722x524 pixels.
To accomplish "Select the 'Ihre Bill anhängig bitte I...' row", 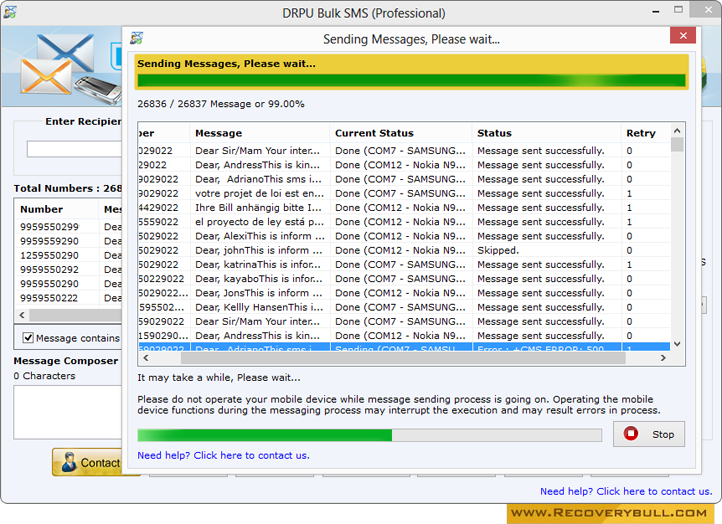I will [404, 208].
